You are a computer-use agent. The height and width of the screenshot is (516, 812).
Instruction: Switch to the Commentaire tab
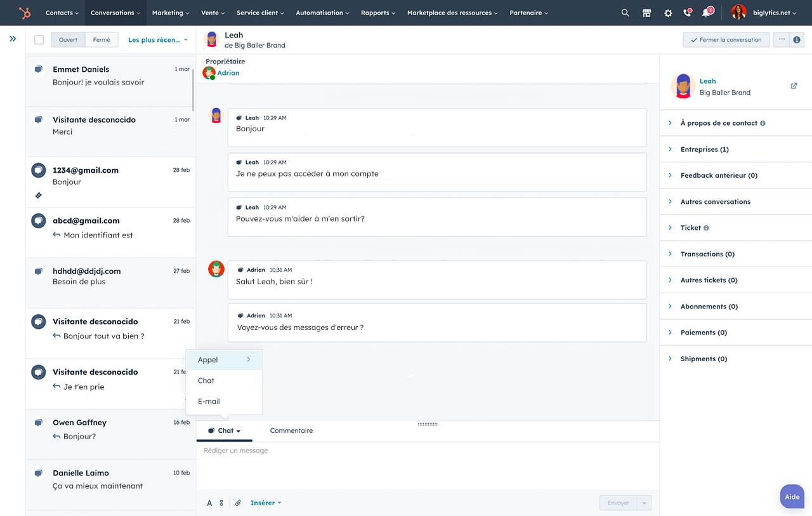tap(291, 430)
